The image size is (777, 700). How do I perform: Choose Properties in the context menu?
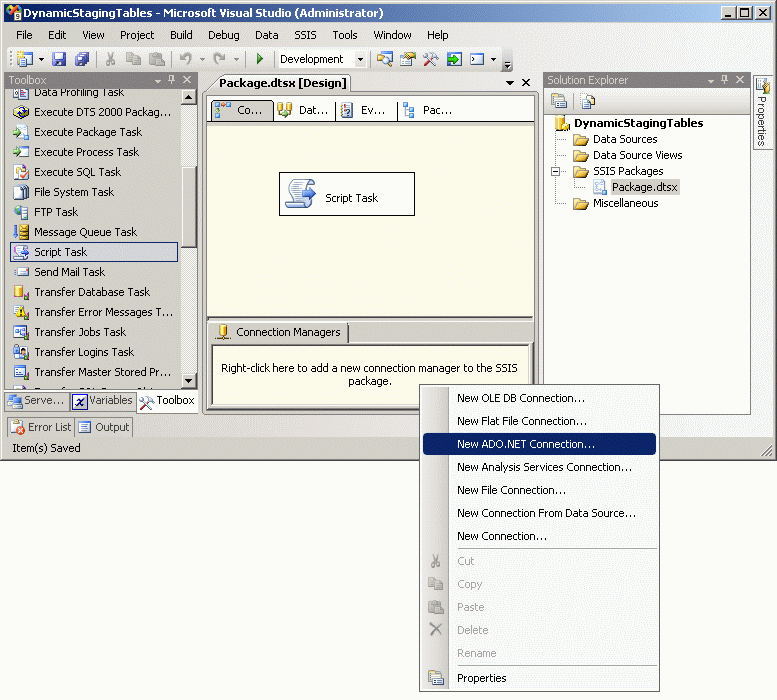539,678
